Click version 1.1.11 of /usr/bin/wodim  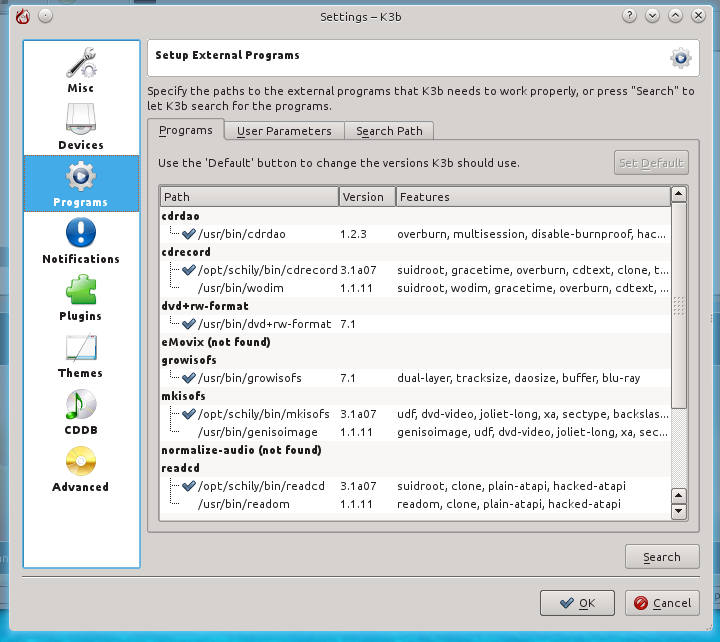[x=356, y=288]
